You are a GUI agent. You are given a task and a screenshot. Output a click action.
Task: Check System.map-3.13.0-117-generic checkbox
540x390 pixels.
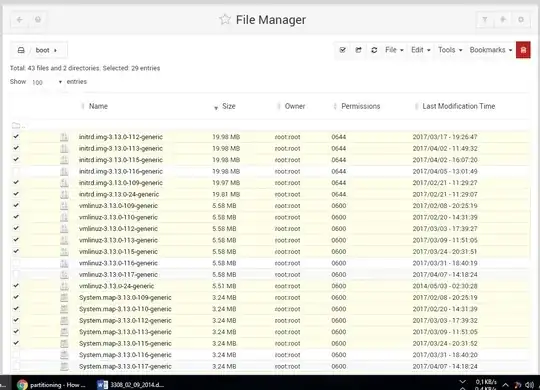point(16,366)
